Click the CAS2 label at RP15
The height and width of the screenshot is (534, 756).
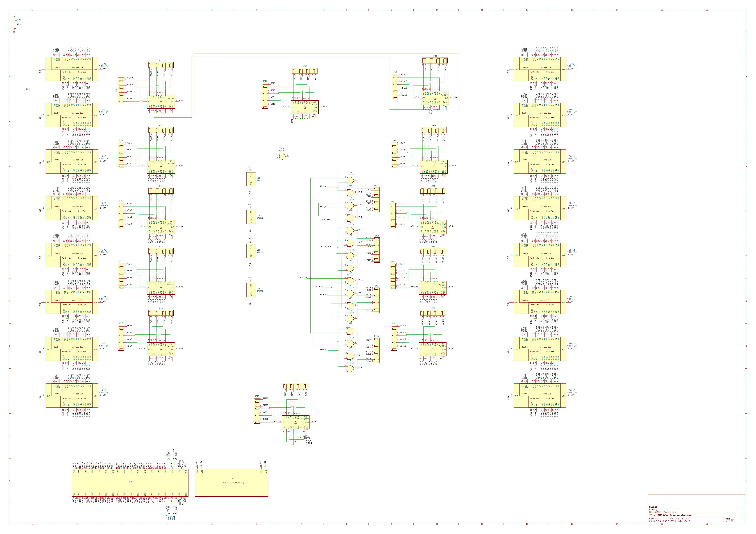369,190
